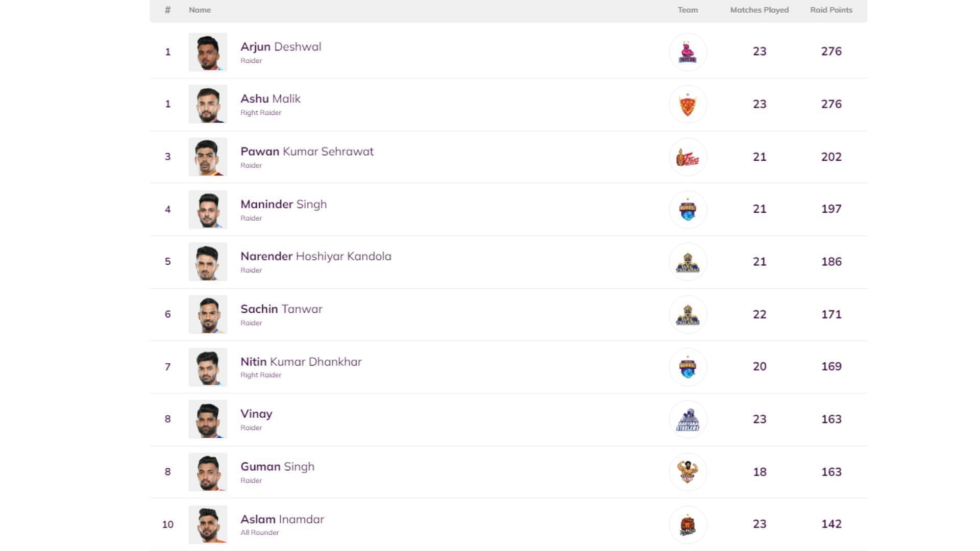Open Sachin Tanwar's player photo
The height and width of the screenshot is (551, 980).
pyautogui.click(x=208, y=315)
